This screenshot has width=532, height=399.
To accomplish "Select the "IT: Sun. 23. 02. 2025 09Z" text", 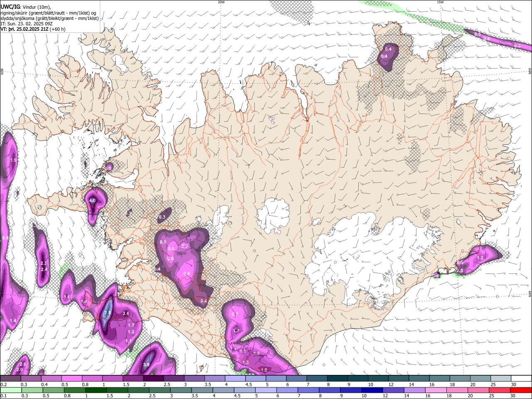I will click(x=26, y=24).
